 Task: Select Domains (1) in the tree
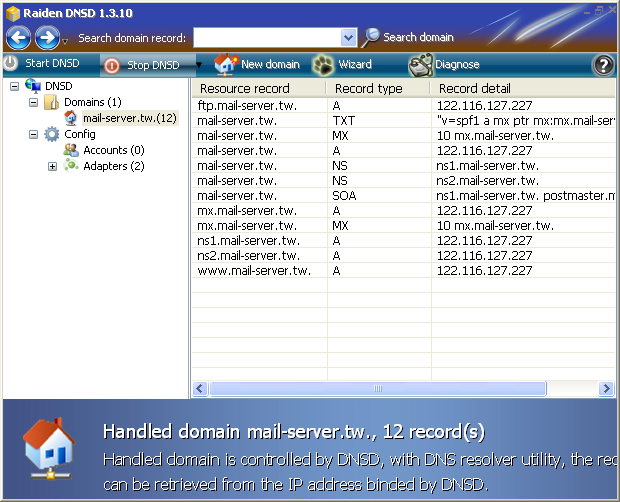point(93,102)
